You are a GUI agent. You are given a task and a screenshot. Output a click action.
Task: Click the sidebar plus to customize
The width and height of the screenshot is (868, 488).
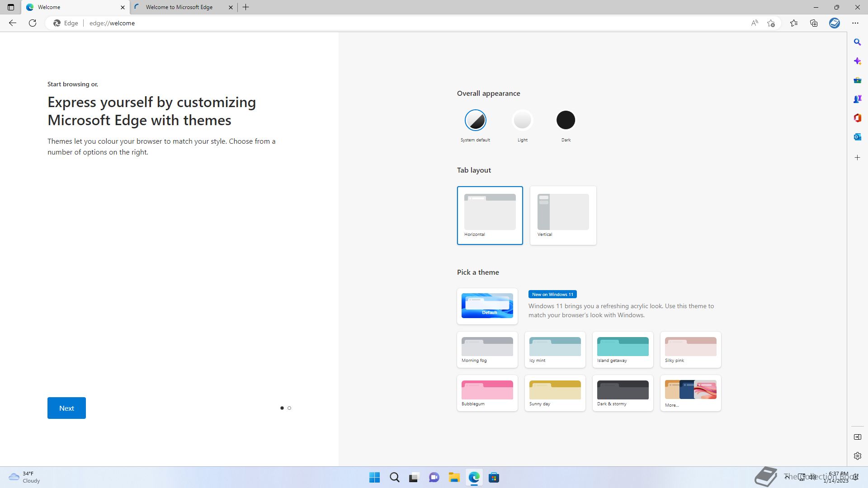tap(858, 158)
